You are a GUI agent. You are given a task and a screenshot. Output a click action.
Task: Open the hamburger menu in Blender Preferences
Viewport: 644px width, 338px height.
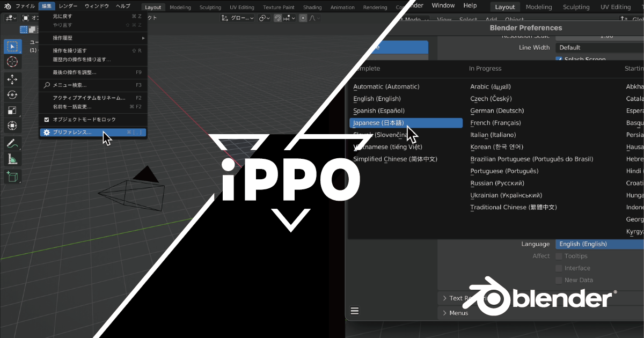pos(354,311)
